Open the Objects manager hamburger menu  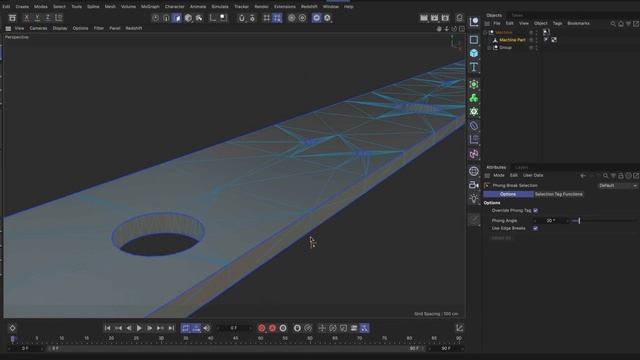(487, 24)
